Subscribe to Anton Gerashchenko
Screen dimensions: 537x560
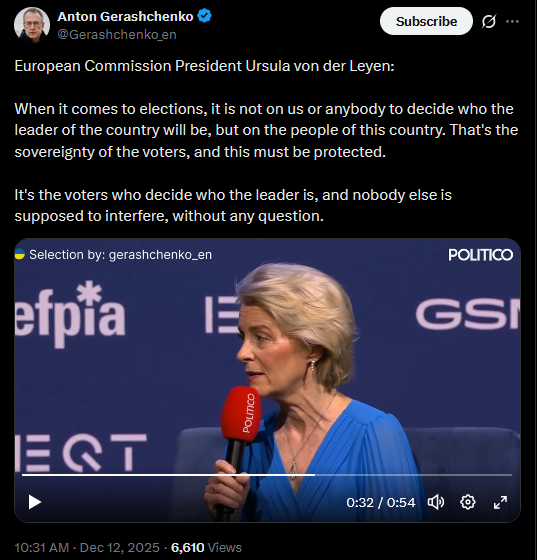point(426,21)
